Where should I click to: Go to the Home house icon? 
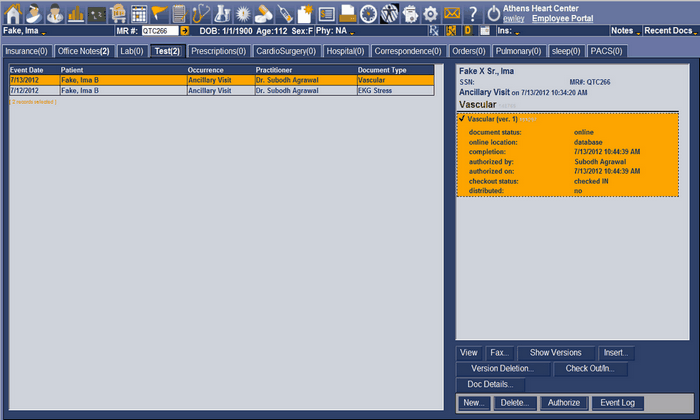(13, 14)
